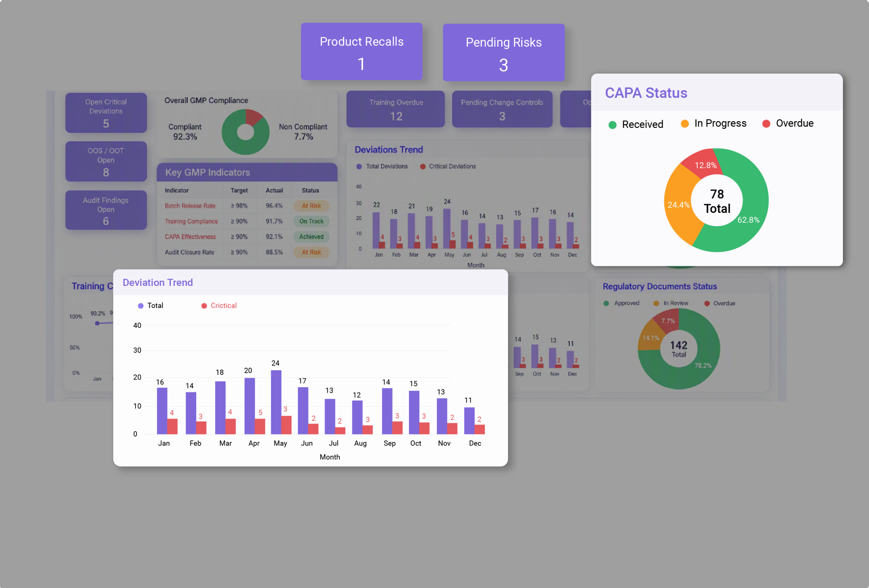The width and height of the screenshot is (869, 588).
Task: Toggle In Progress legend in CAPA Status
Action: 714,124
